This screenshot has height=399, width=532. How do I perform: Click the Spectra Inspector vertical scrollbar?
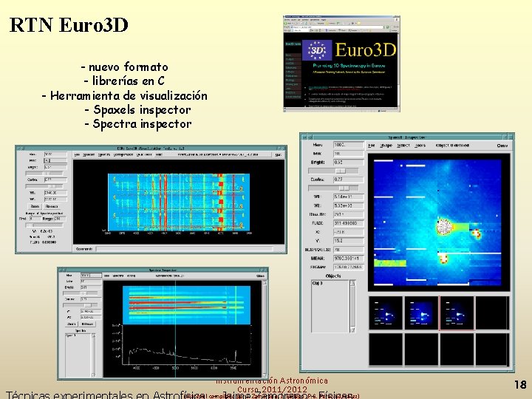(x=265, y=328)
